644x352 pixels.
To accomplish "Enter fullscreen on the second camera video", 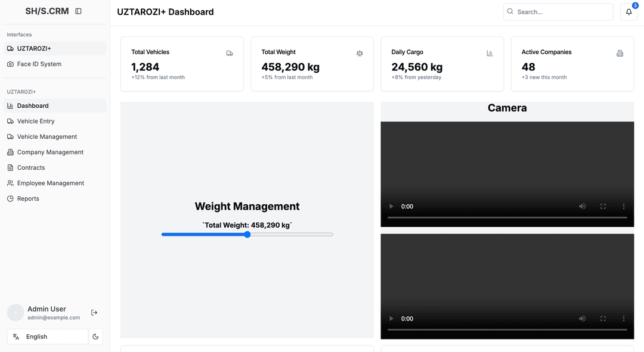I will point(603,319).
